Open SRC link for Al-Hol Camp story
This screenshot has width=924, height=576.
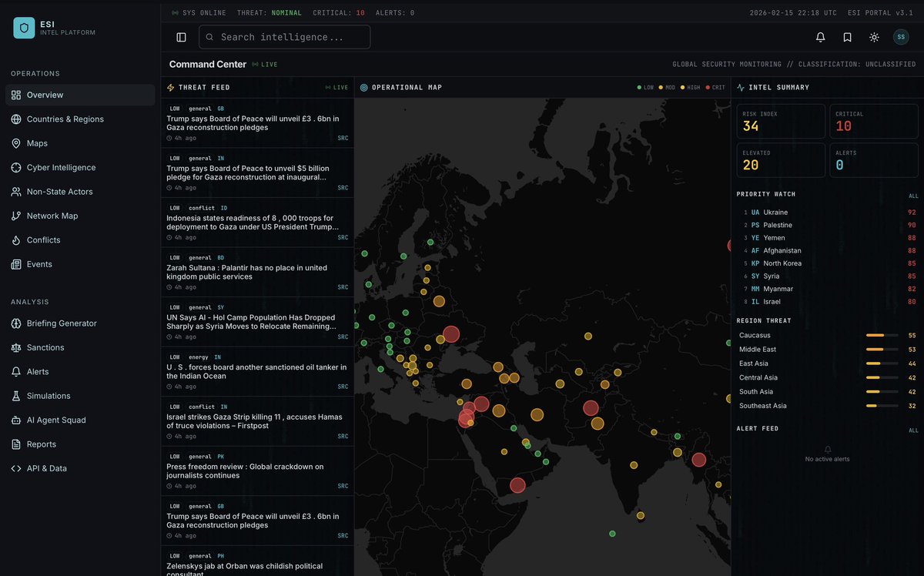(x=343, y=337)
